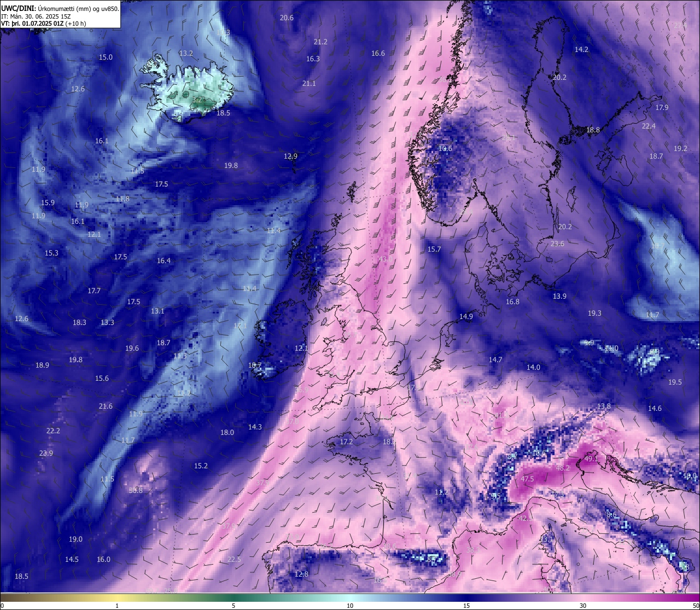Click the 13.8 map value
This screenshot has height=610, width=700.
[x=604, y=406]
